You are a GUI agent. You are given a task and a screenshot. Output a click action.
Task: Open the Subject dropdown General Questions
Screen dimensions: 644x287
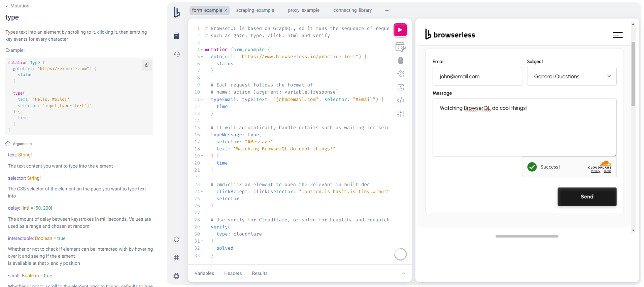pyautogui.click(x=572, y=76)
